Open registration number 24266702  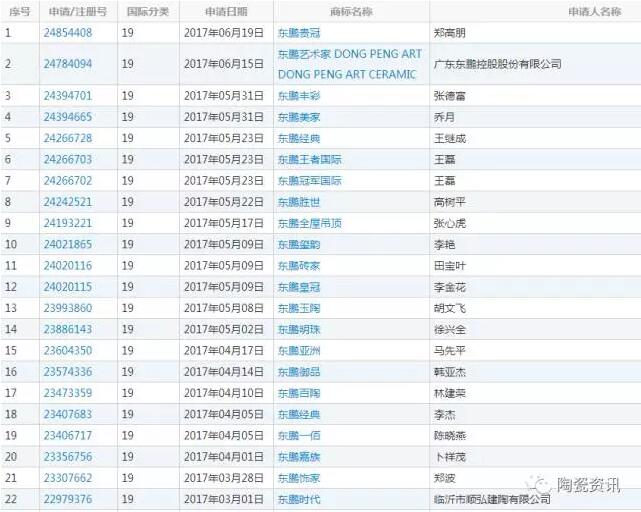click(68, 181)
